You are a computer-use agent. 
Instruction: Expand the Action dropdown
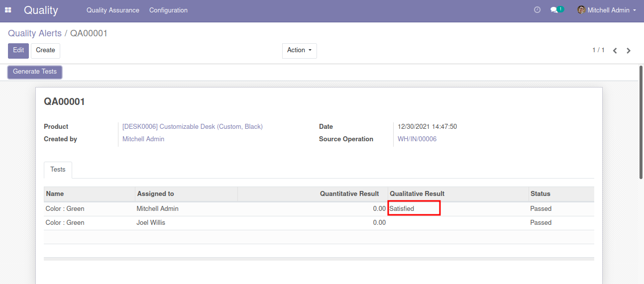point(299,50)
